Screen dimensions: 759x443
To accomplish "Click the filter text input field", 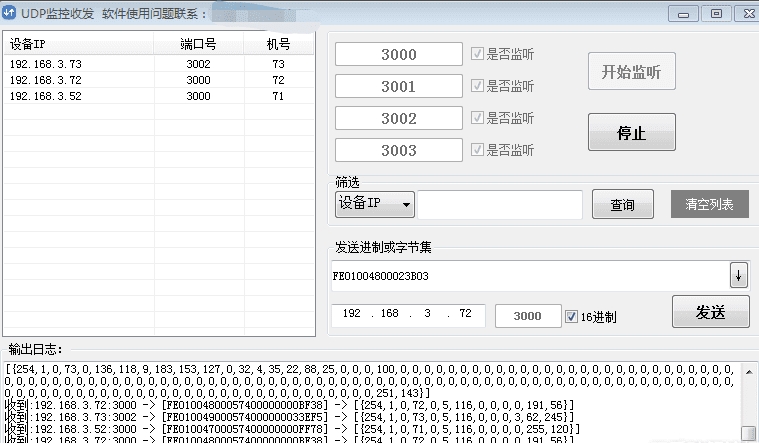I will coord(499,204).
